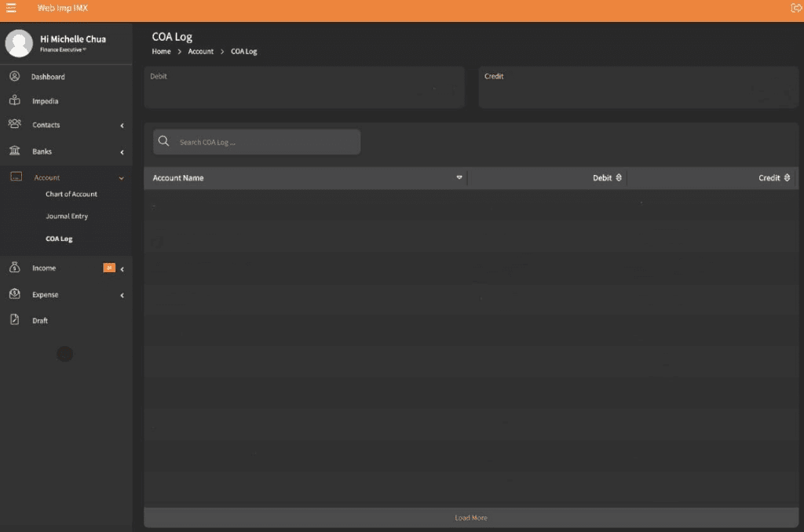Collapse the Account menu chevron
The image size is (804, 532).
point(122,178)
